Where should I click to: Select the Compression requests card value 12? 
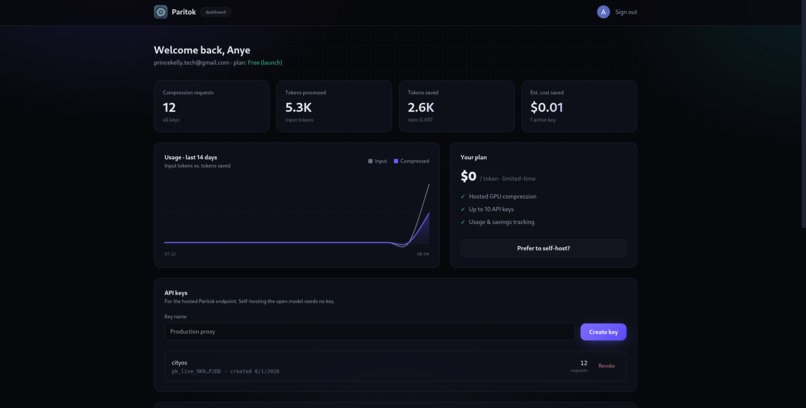pyautogui.click(x=169, y=107)
